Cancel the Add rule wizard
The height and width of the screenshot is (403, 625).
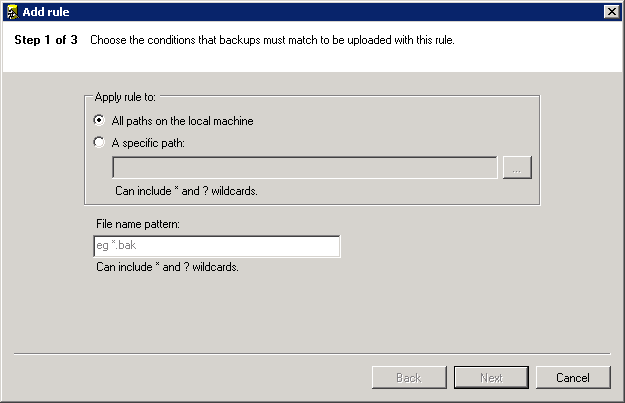click(x=573, y=377)
